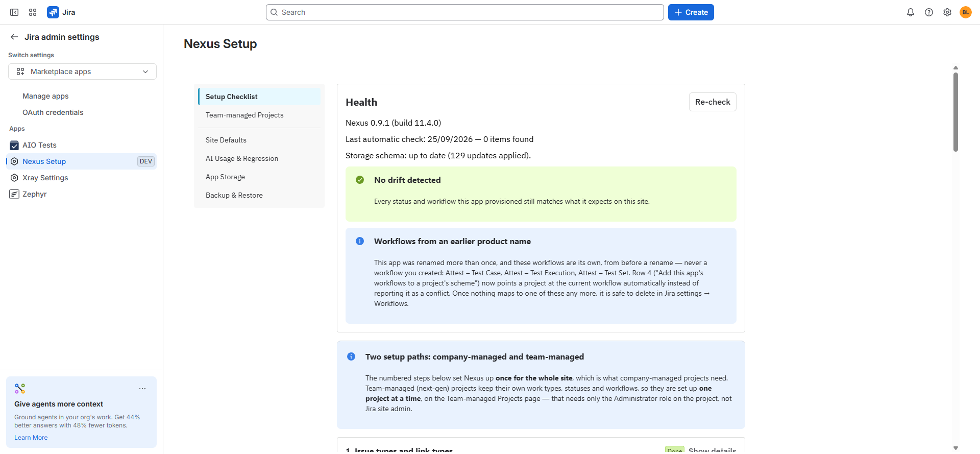Screen dimensions: 980x454
Task: Collapse the sidebar panel icon
Action: (x=14, y=12)
